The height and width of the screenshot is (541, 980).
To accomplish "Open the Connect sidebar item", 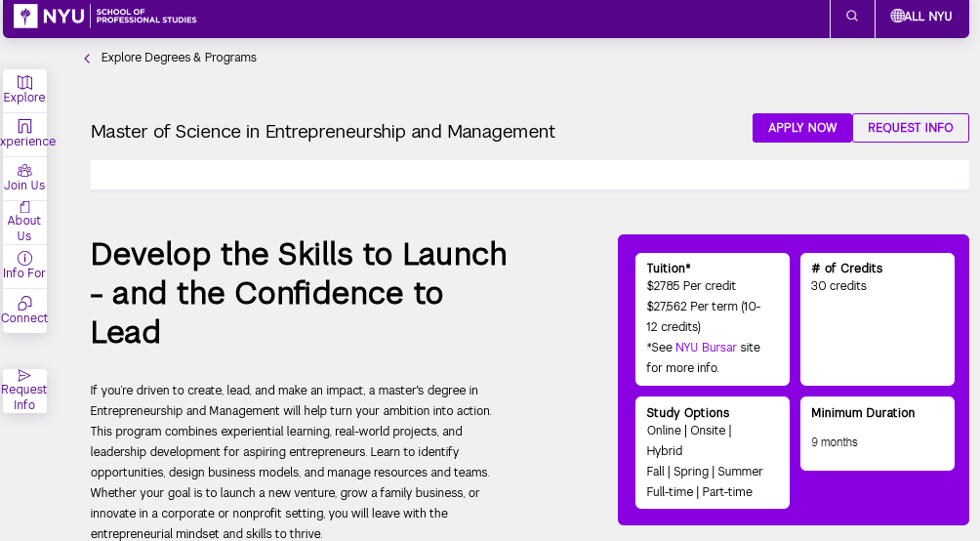I will click(24, 311).
